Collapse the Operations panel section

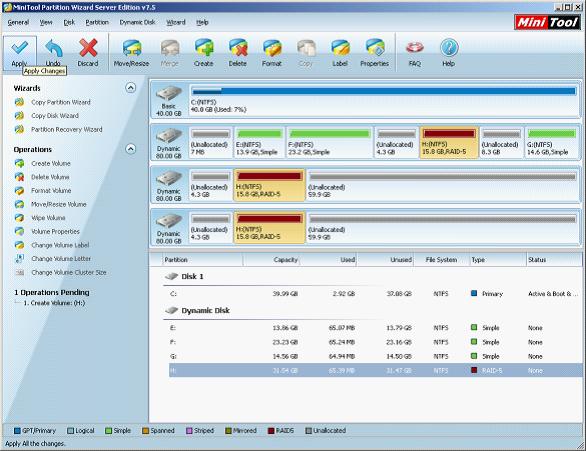pyautogui.click(x=130, y=149)
